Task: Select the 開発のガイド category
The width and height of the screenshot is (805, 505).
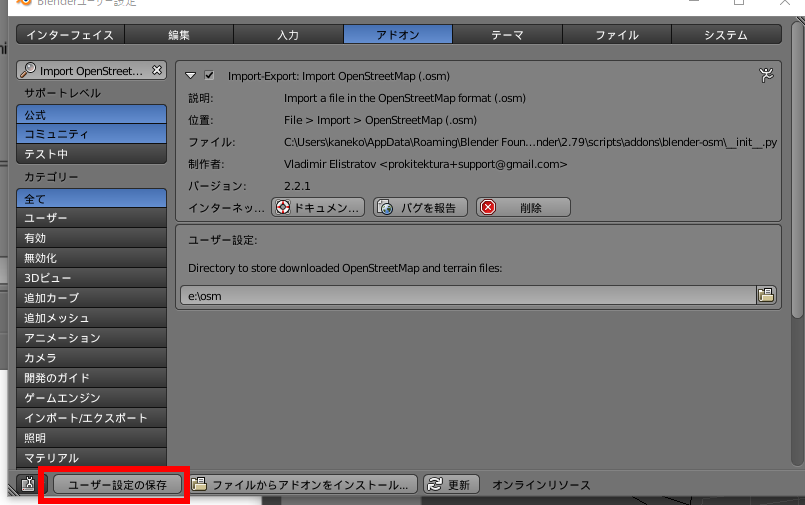Action: [x=91, y=378]
